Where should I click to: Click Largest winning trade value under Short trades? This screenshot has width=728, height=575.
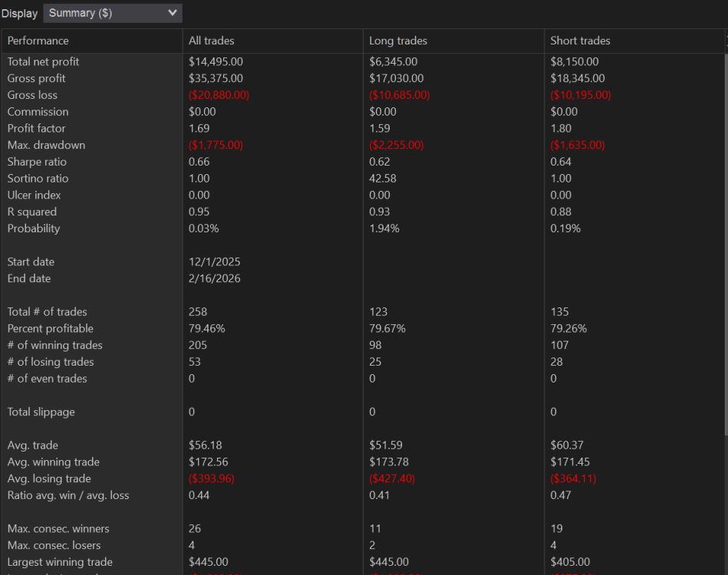(570, 562)
